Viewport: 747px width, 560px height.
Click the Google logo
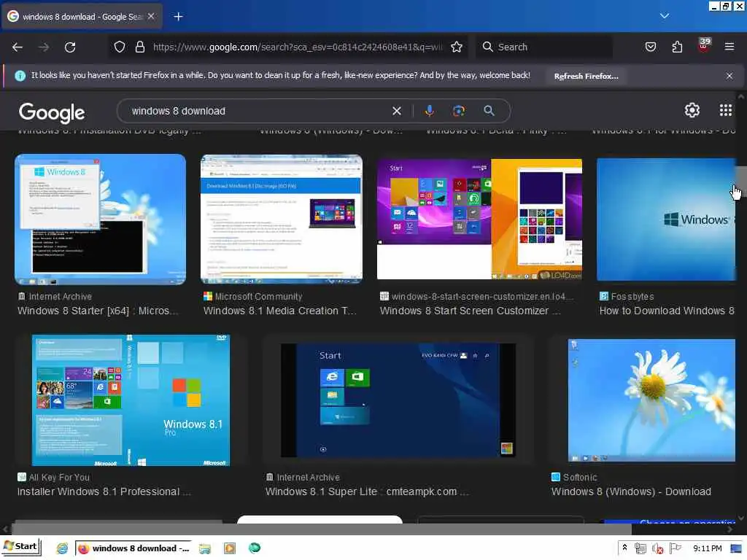coord(52,112)
